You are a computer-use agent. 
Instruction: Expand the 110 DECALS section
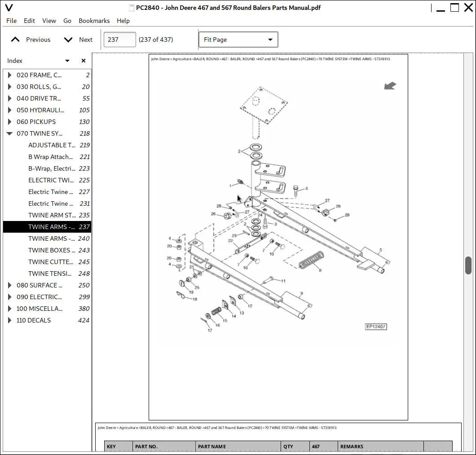[9, 320]
